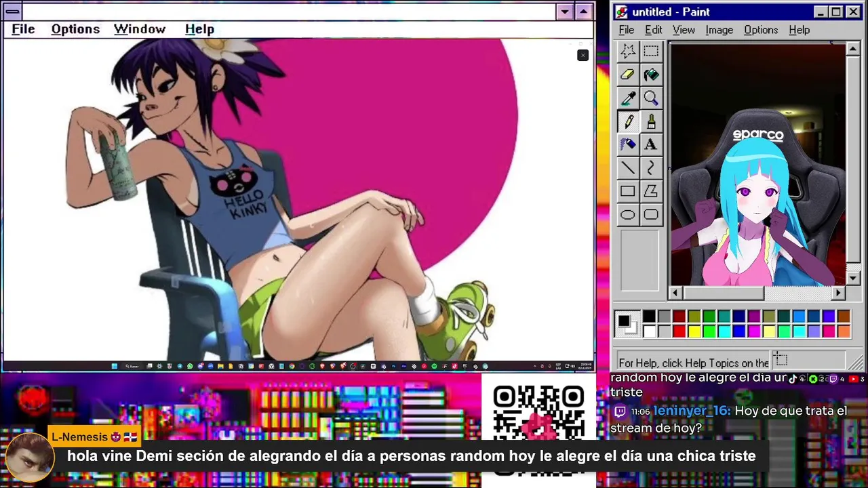Select the Magnifier tool in Paint
Viewport: 868px width, 488px height.
coord(651,98)
